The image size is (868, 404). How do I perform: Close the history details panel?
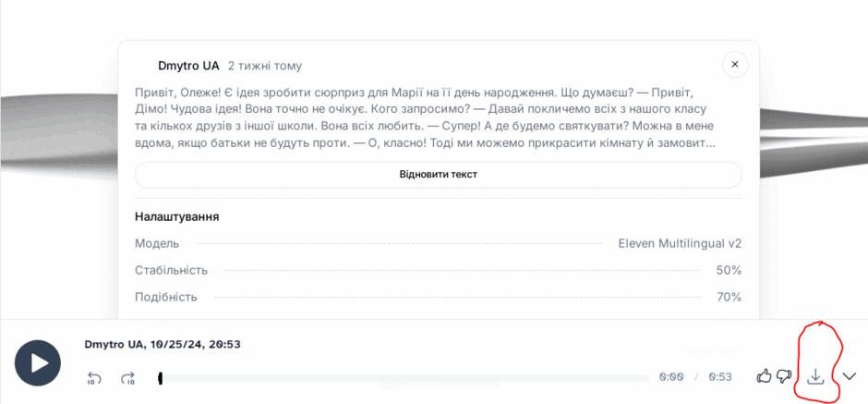[735, 65]
